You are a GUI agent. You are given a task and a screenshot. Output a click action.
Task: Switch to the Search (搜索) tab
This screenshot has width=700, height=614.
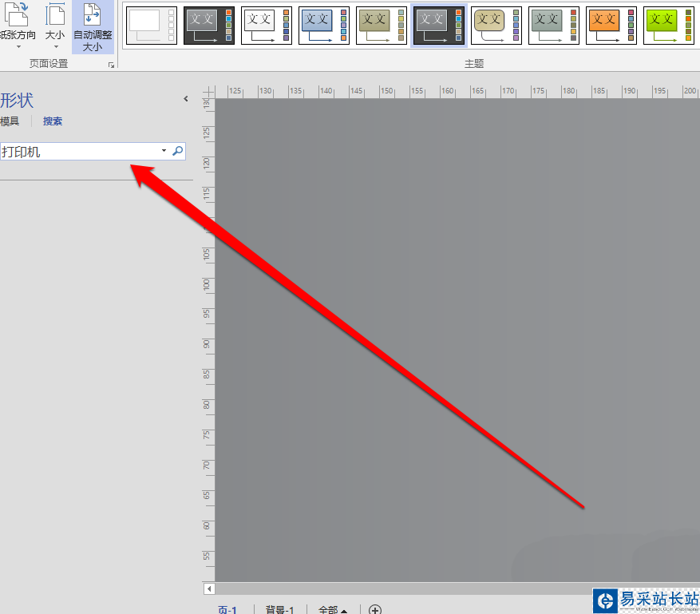53,121
